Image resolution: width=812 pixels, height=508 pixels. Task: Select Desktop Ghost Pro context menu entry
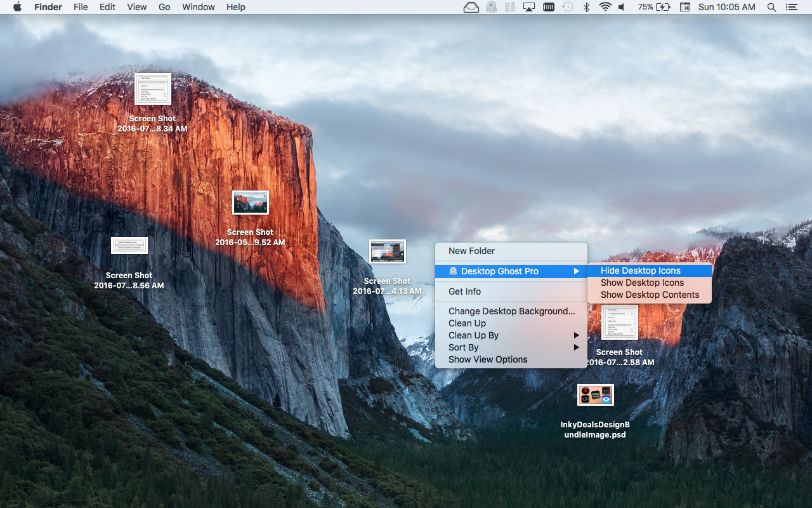click(511, 271)
